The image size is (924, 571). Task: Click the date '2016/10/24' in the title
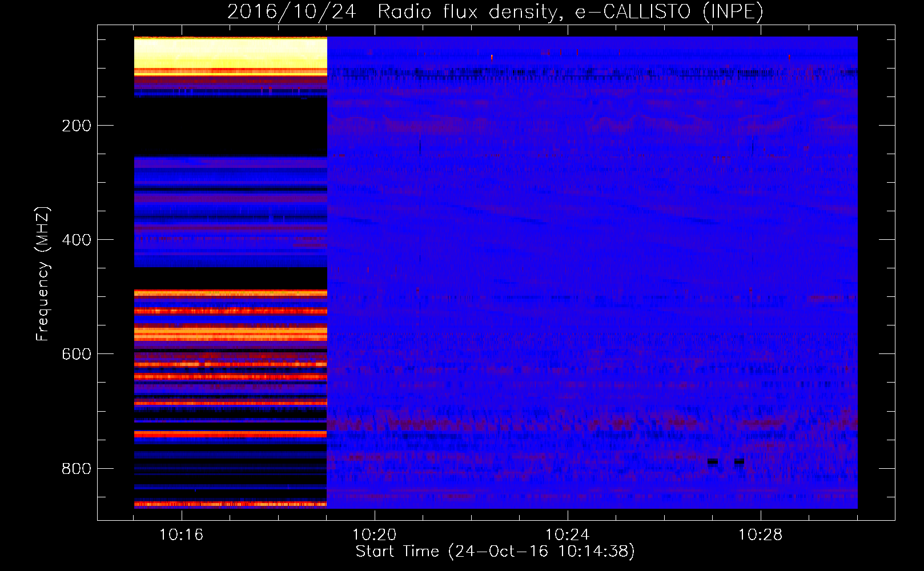click(x=292, y=12)
